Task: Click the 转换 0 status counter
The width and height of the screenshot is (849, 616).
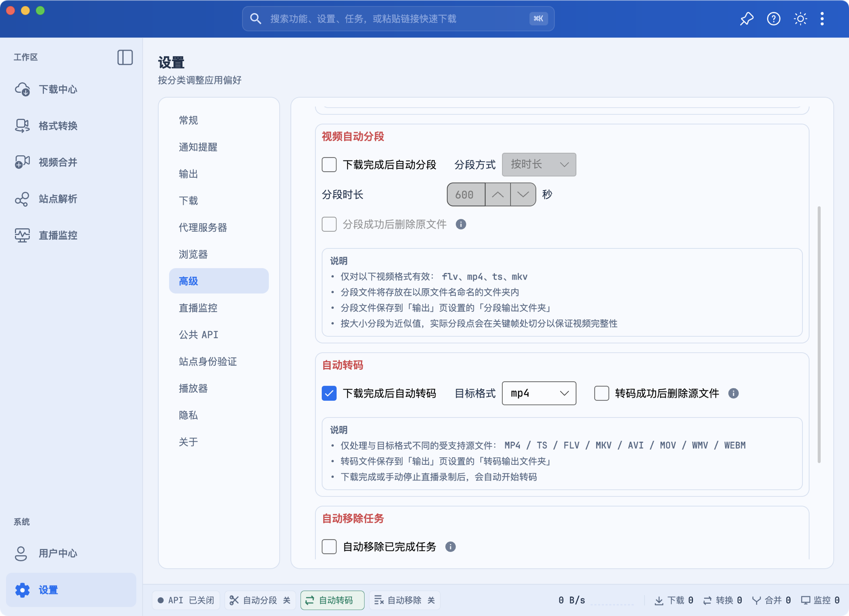Action: pos(722,600)
